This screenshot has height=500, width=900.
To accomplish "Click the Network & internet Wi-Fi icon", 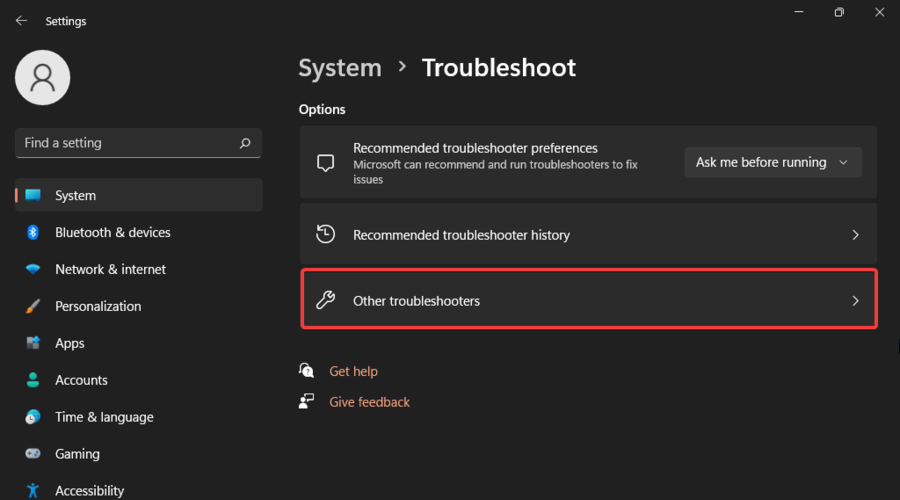I will (x=33, y=270).
